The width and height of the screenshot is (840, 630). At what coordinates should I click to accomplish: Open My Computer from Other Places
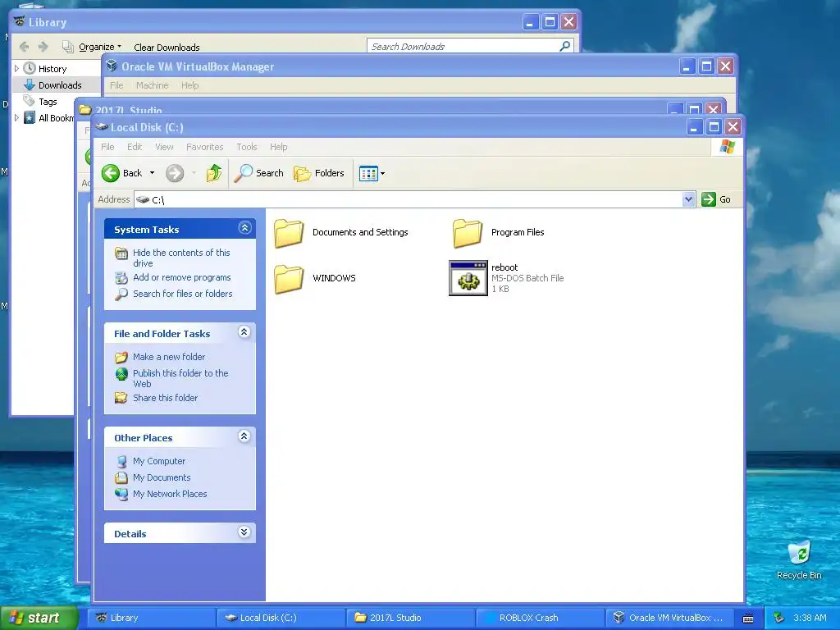point(159,461)
